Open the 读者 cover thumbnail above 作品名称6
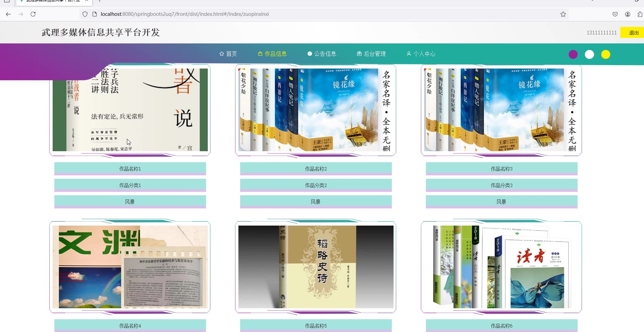 (502, 267)
